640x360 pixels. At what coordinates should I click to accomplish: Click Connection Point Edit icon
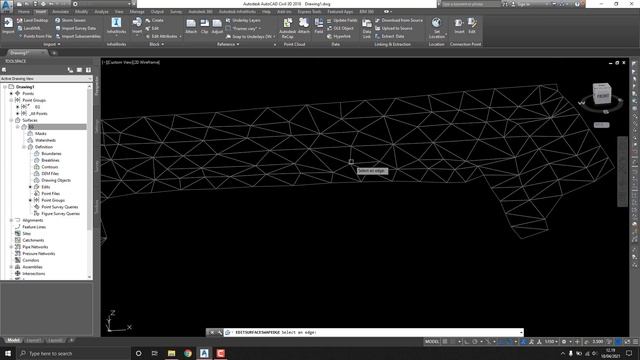(x=472, y=25)
